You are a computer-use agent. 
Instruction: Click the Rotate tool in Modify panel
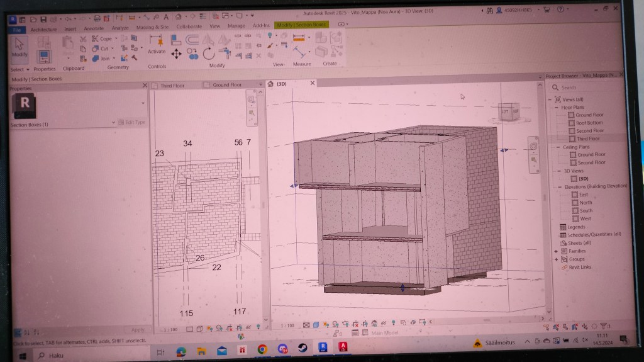[x=209, y=54]
